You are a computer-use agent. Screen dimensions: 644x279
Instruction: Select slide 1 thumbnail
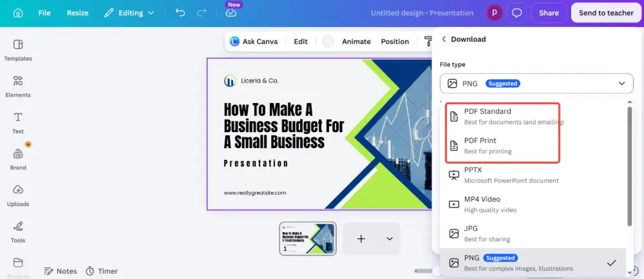point(308,238)
